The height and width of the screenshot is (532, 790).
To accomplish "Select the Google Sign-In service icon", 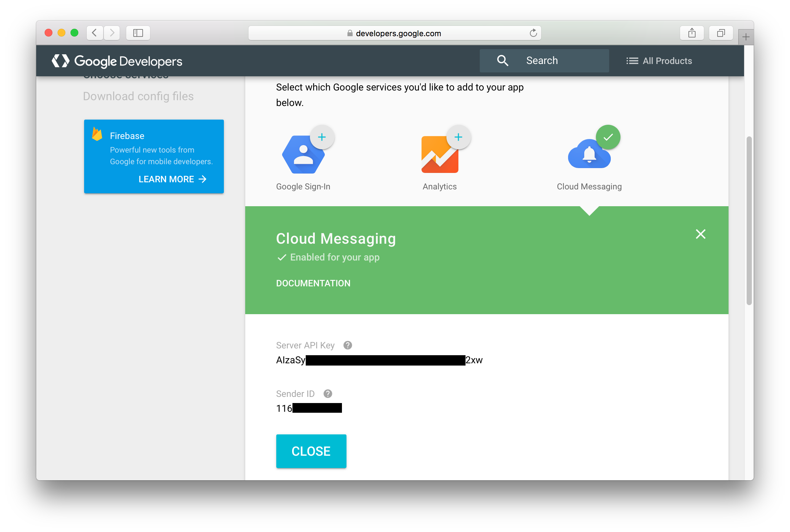I will [x=303, y=154].
